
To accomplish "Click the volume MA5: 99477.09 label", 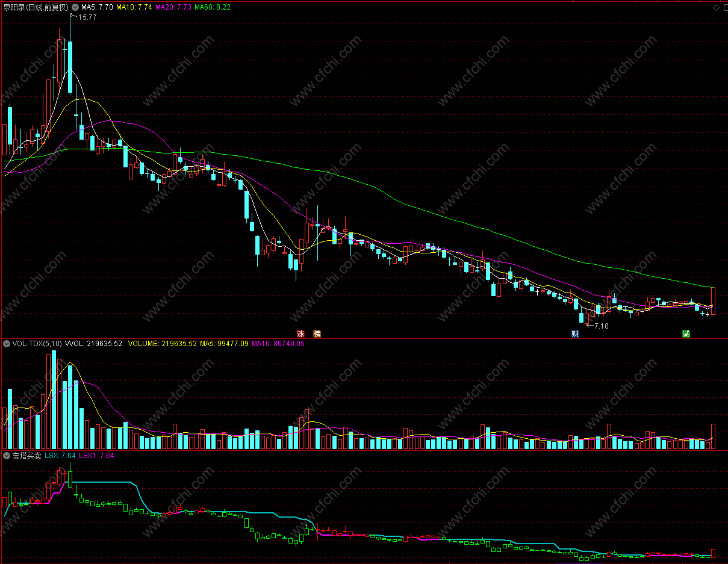I will pyautogui.click(x=224, y=344).
